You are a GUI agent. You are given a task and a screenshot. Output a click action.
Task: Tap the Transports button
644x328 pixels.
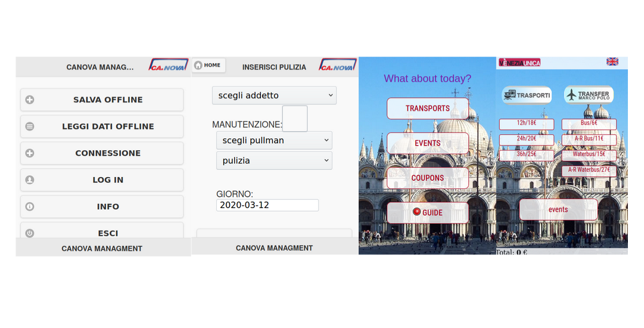(427, 109)
